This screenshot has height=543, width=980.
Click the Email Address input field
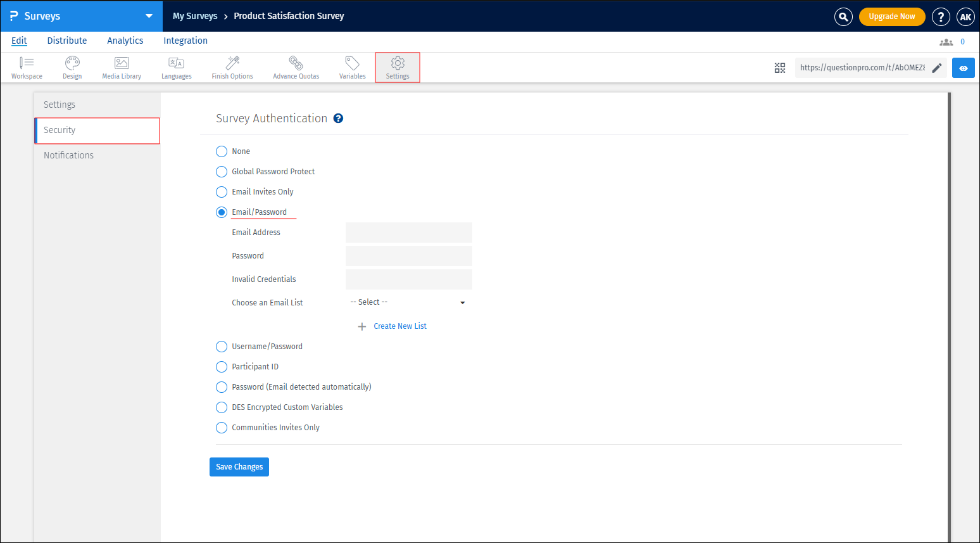[x=408, y=233]
